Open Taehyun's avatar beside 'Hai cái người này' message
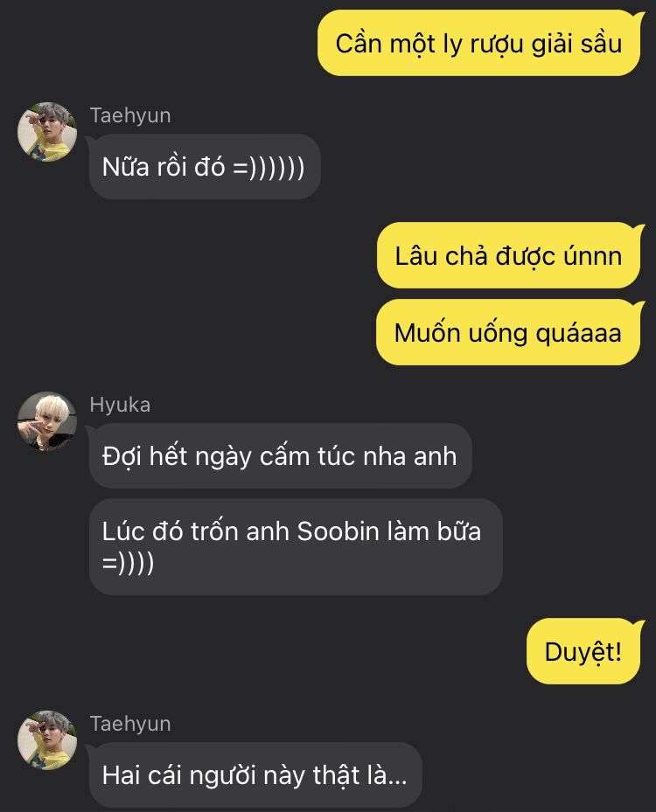The height and width of the screenshot is (812, 656). pyautogui.click(x=47, y=740)
